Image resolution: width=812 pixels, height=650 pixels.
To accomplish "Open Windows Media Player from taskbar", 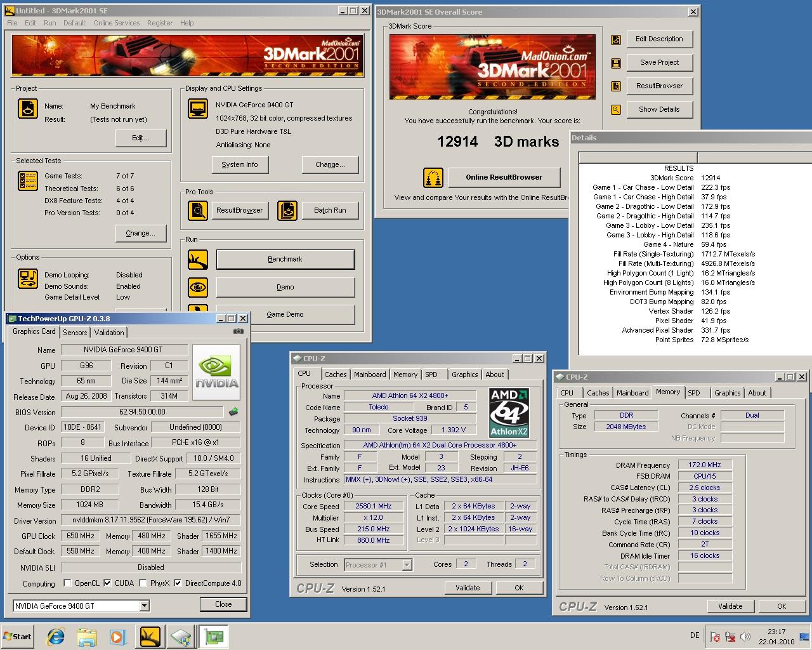I will click(118, 637).
